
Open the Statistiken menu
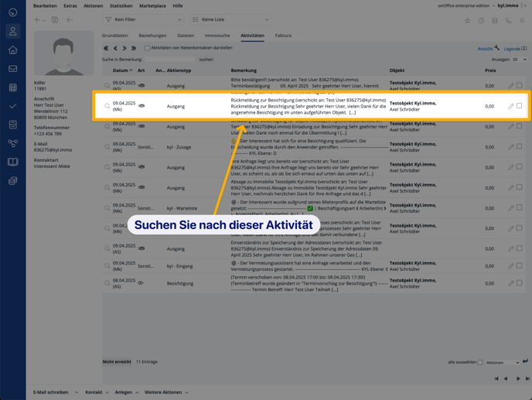[x=121, y=5]
